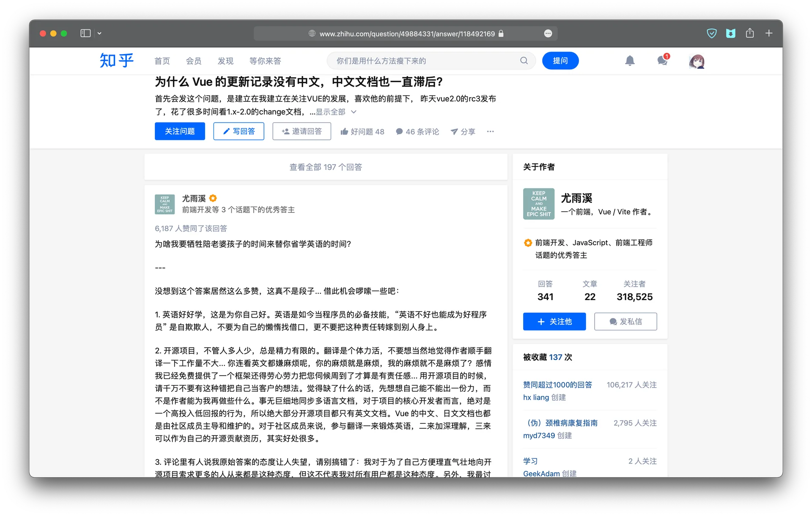Click 写回答 button
The image size is (812, 516).
click(x=239, y=131)
